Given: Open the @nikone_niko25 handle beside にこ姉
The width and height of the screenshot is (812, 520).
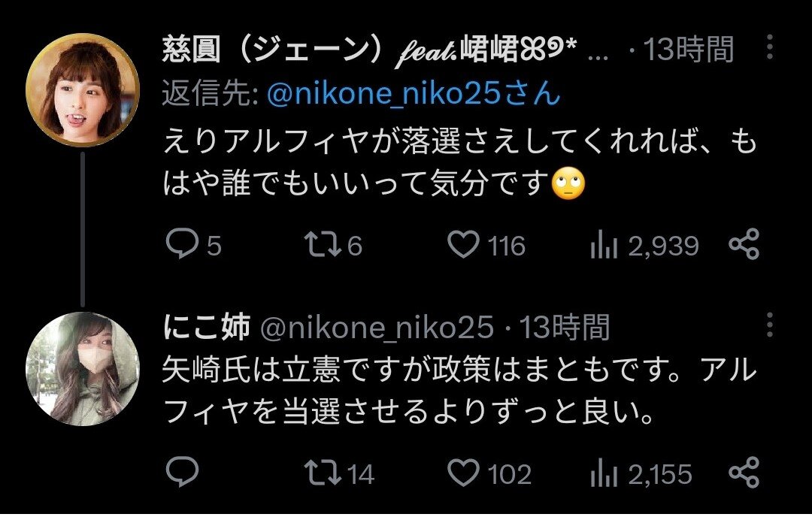Looking at the screenshot, I should tap(377, 328).
